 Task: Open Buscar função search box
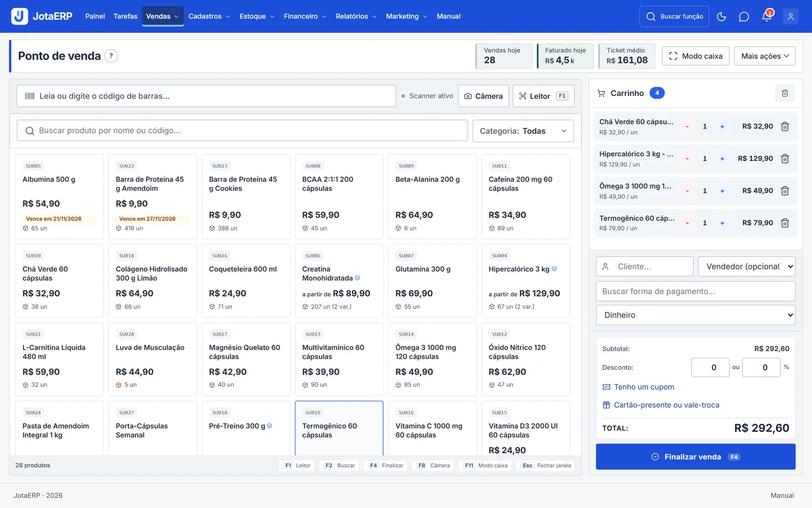[674, 17]
